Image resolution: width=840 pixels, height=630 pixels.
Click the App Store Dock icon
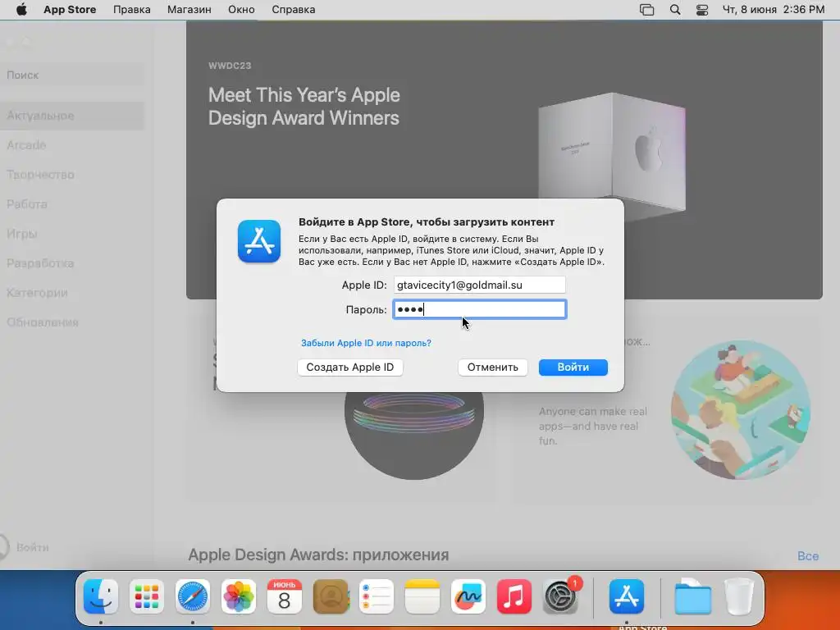626,596
